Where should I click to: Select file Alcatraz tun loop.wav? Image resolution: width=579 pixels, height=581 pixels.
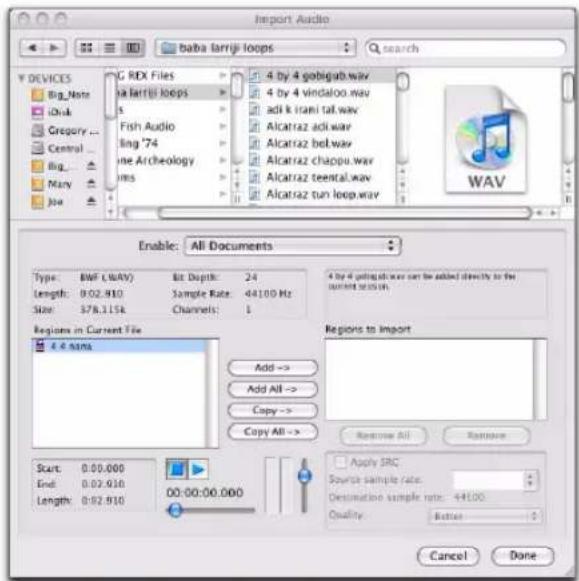pyautogui.click(x=322, y=194)
